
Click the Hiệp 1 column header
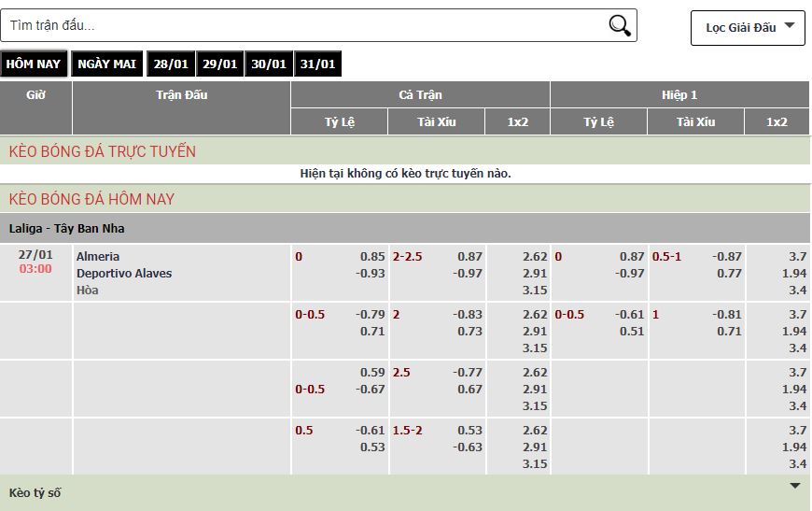679,94
